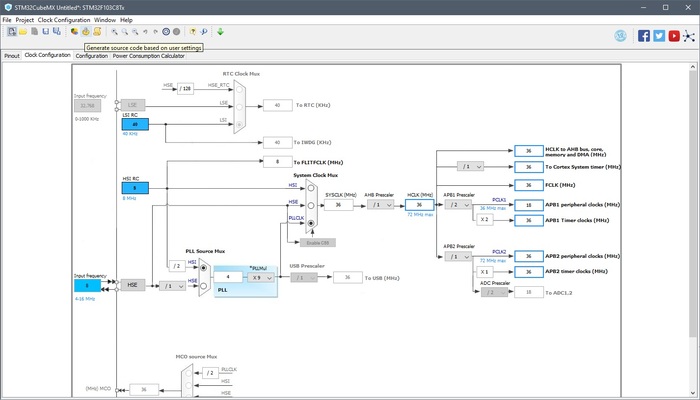700x400 pixels.
Task: Open the Project menu
Action: tap(25, 20)
